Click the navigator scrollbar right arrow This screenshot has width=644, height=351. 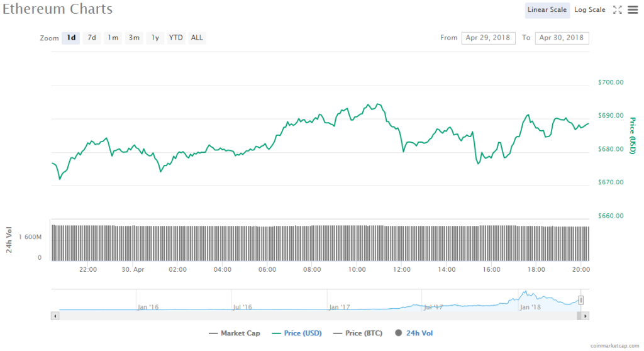pos(586,316)
